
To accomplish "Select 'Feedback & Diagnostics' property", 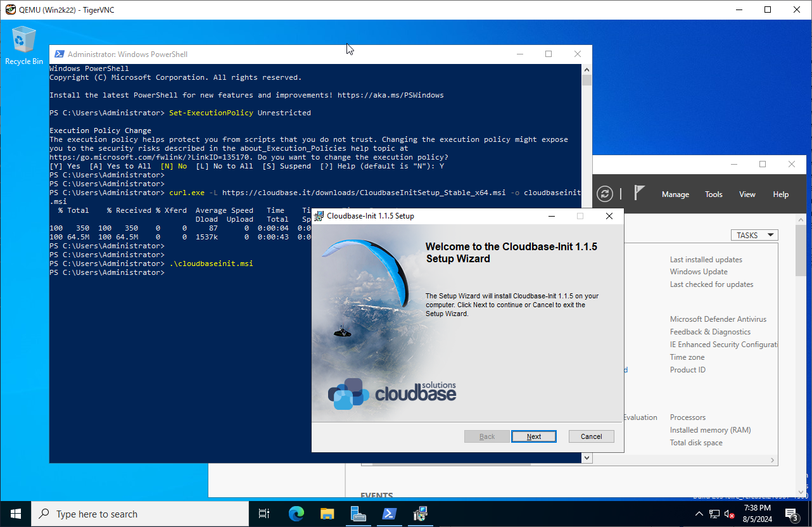I will 710,332.
